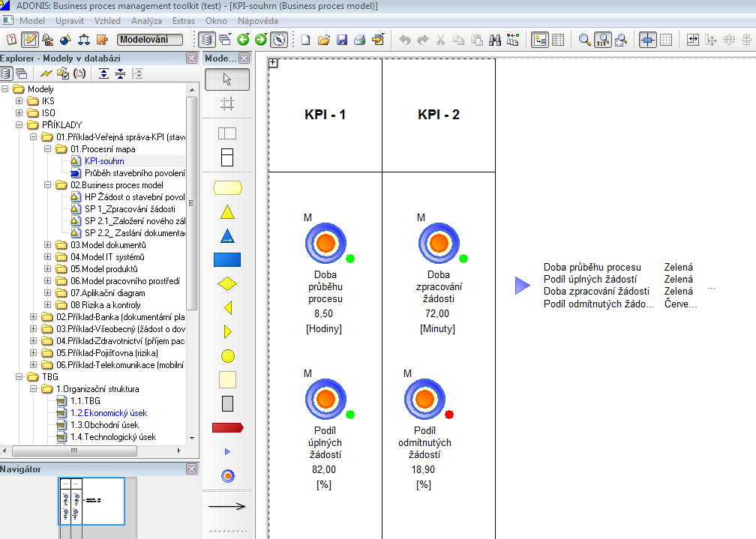This screenshot has width=756, height=539.
Task: Collapse 01.Procesní mapa folder
Action: (x=47, y=149)
